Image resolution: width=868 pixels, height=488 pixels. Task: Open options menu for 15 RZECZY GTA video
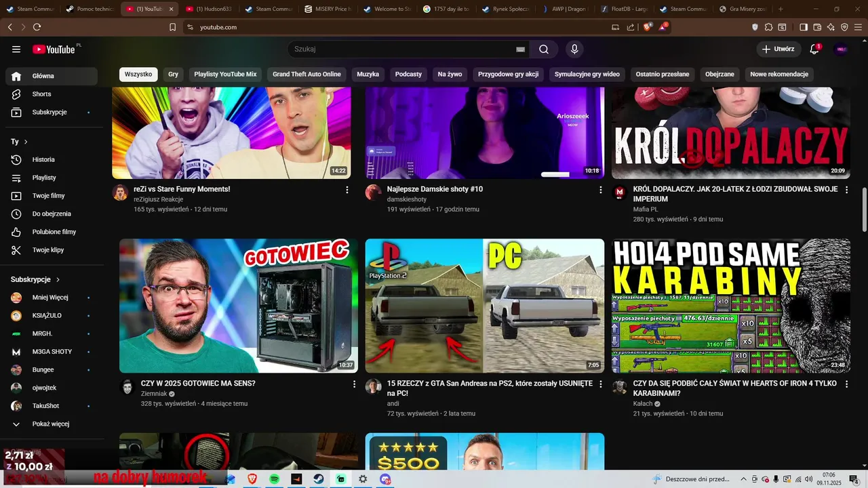[600, 384]
